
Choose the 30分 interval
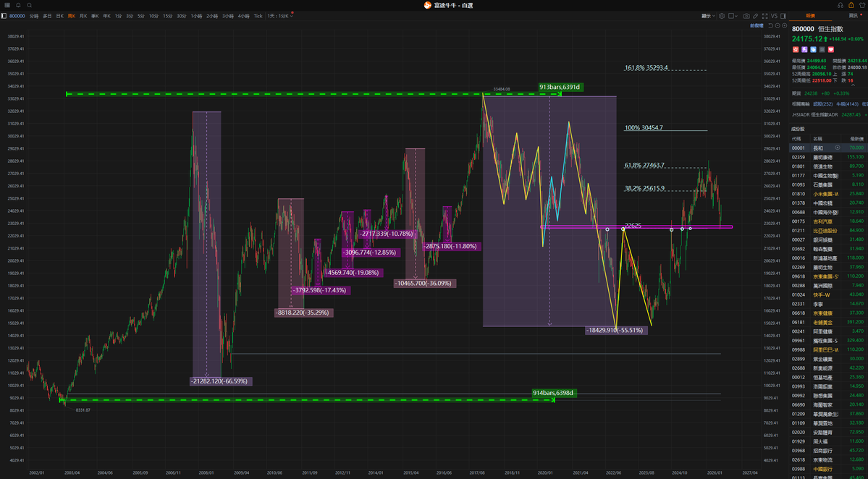pos(182,16)
